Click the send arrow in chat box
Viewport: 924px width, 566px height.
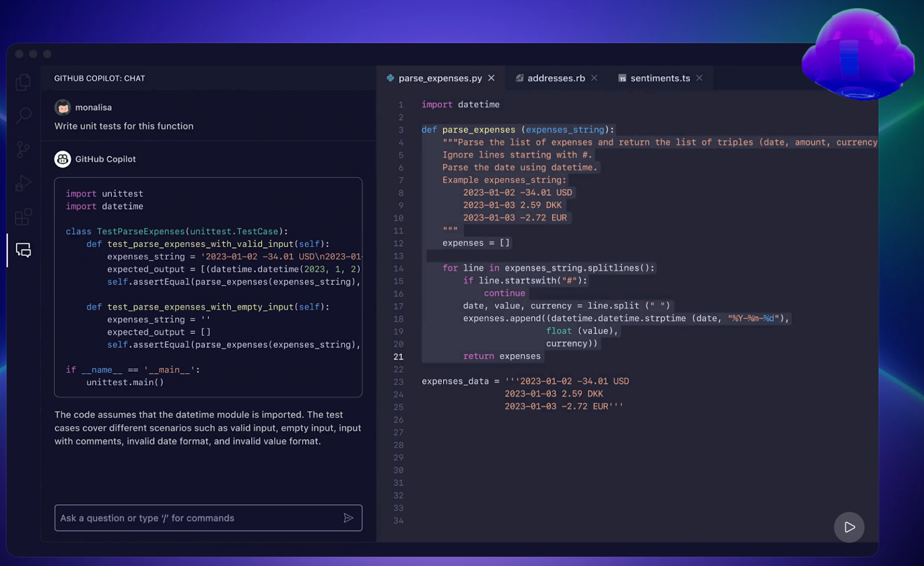point(348,518)
